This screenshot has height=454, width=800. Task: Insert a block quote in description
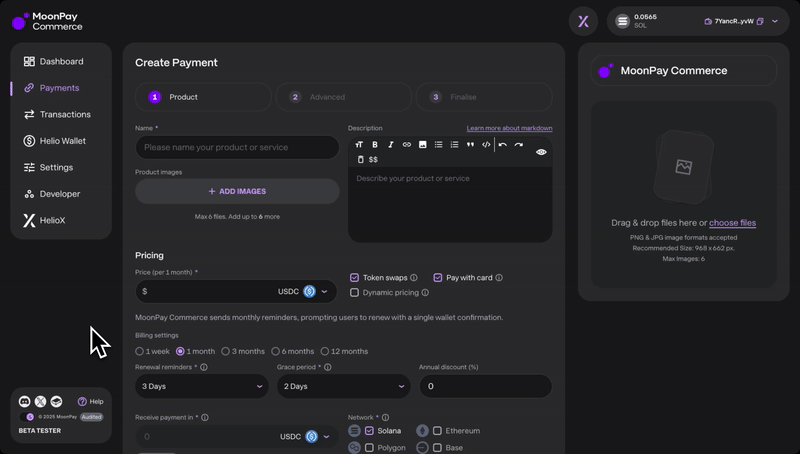point(470,145)
